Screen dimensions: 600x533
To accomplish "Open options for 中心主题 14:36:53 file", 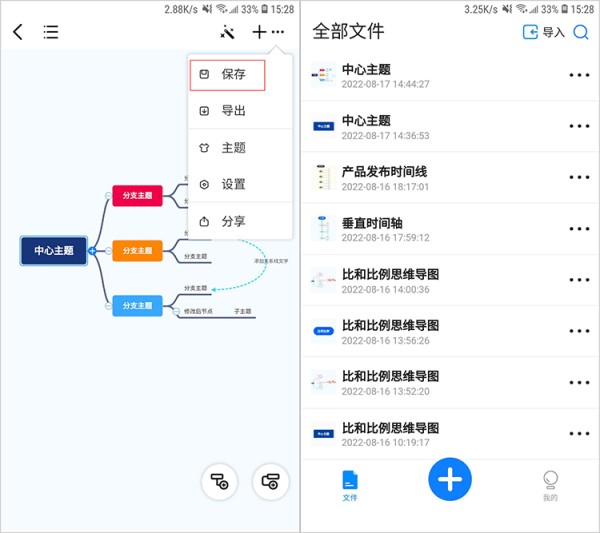I will (579, 126).
